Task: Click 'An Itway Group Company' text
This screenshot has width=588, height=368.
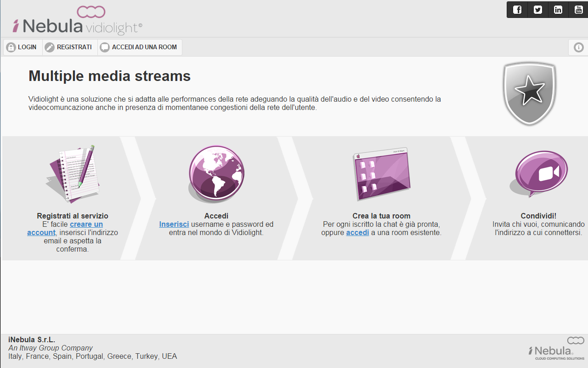Action: pos(51,348)
